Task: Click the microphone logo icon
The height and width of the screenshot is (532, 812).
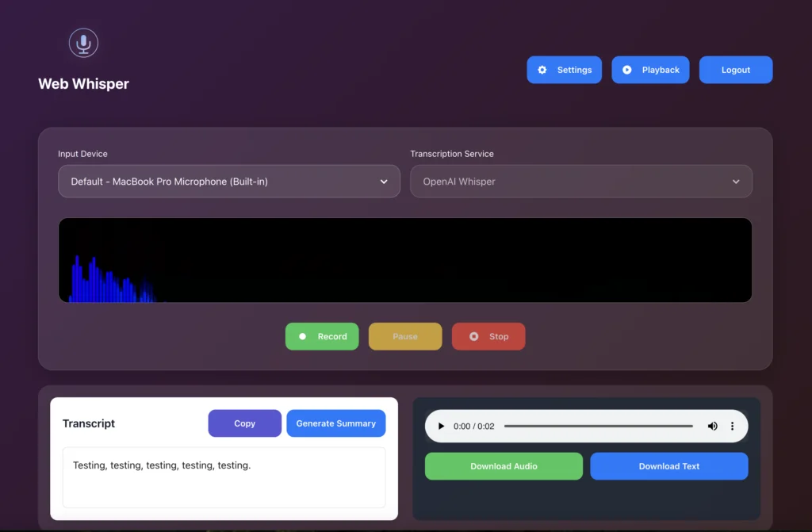Action: coord(83,43)
